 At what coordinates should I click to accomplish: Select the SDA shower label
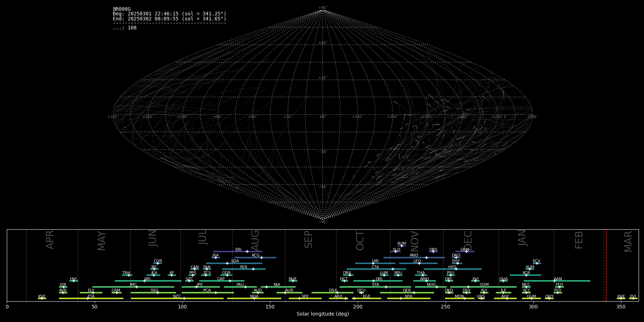(x=235, y=261)
